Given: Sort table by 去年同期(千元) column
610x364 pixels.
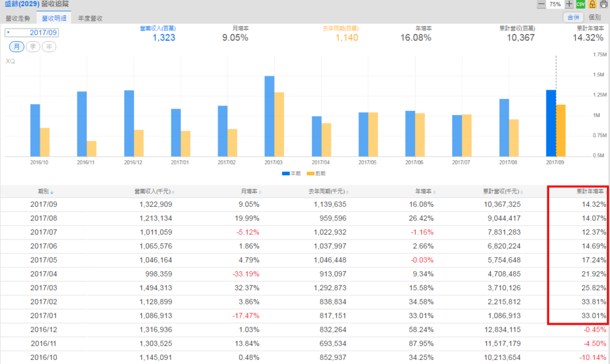Looking at the screenshot, I should point(328,191).
